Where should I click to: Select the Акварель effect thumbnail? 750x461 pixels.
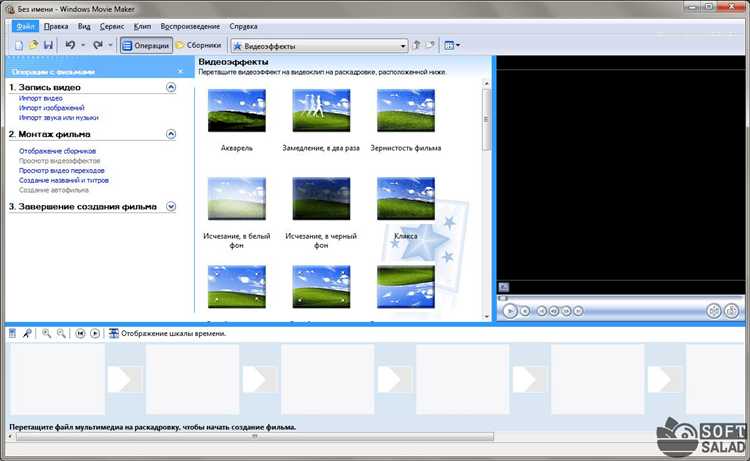click(237, 110)
